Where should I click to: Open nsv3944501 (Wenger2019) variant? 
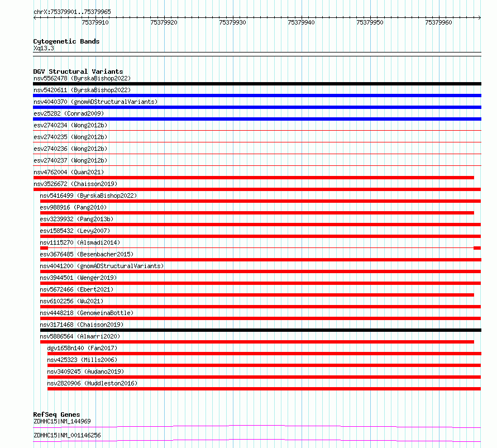[78, 278]
